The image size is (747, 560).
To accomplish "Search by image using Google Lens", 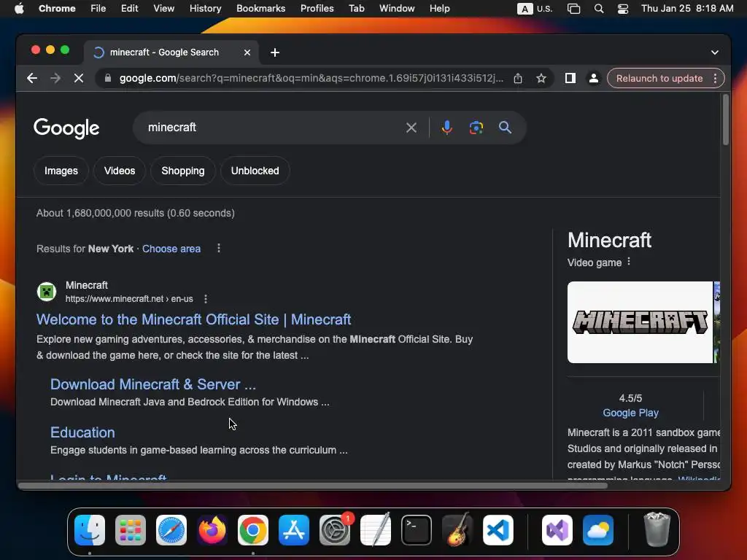I will tap(476, 128).
